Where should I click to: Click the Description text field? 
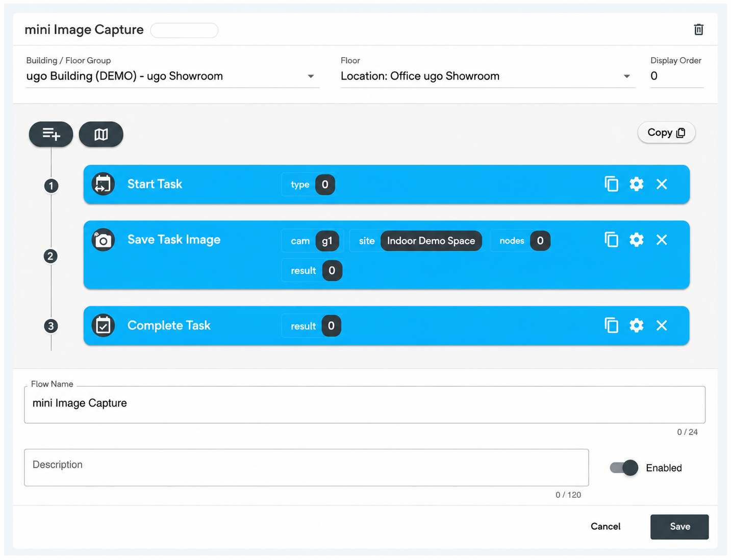(307, 467)
